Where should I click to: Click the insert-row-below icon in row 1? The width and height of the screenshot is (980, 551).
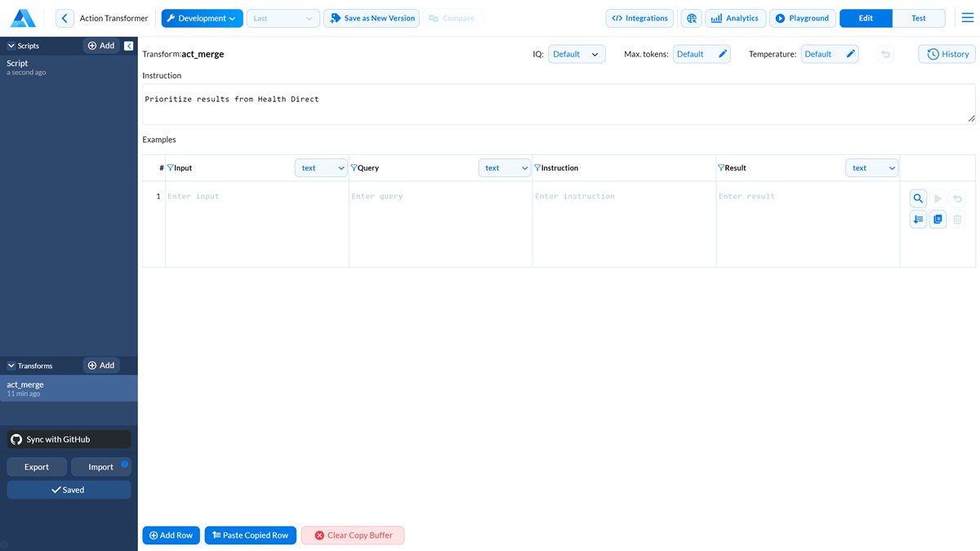[918, 219]
